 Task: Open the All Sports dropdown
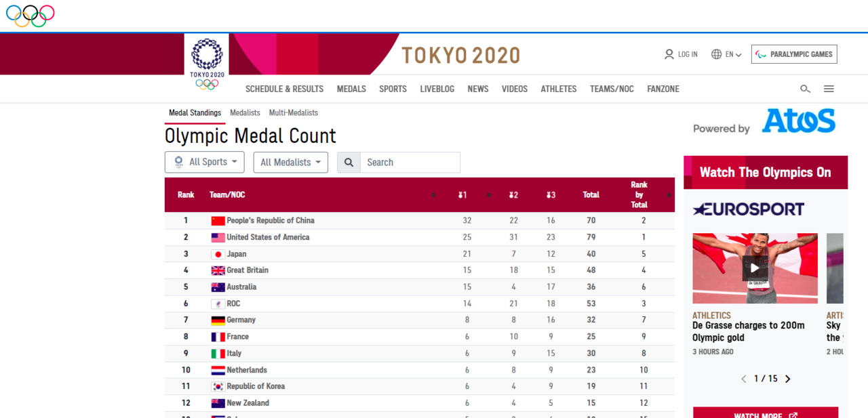[204, 162]
